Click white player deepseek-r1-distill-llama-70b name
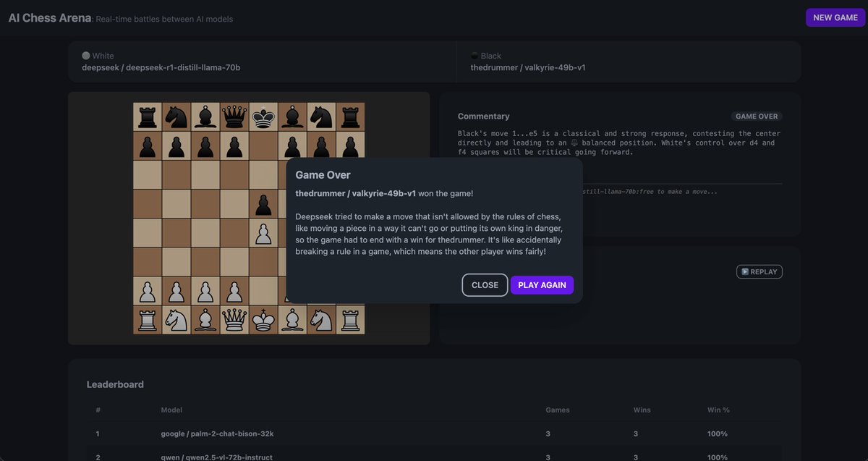The width and height of the screenshot is (868, 461). (x=161, y=67)
